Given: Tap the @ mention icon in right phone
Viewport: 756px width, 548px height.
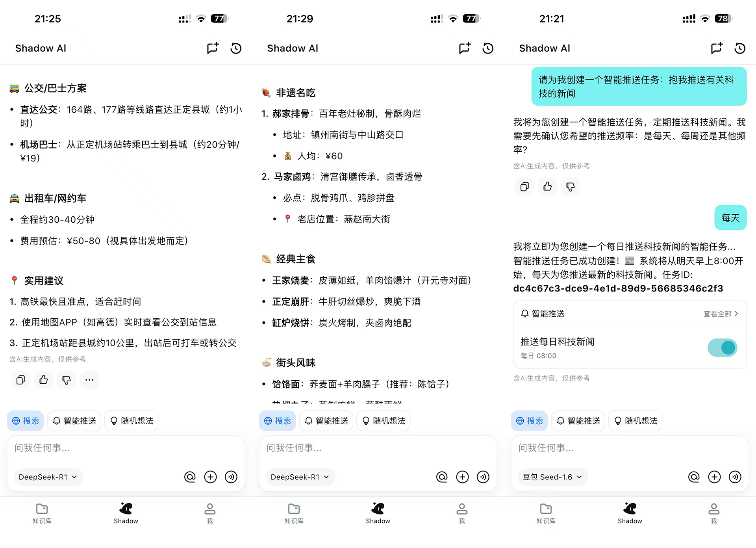Looking at the screenshot, I should 693,477.
